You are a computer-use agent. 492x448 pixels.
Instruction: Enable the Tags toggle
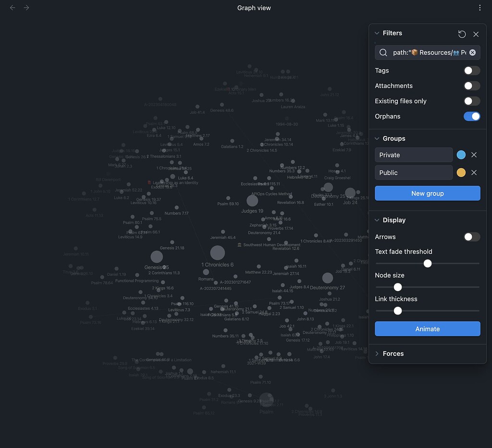click(x=472, y=70)
